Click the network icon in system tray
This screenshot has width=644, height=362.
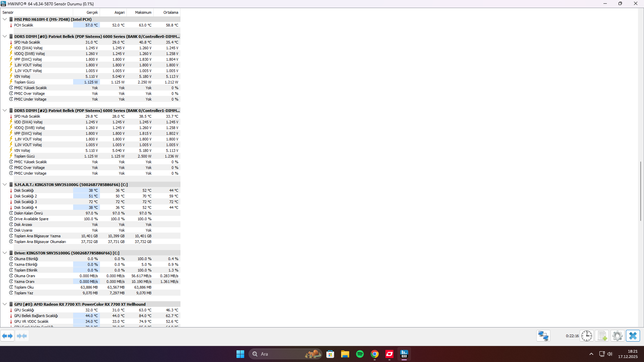[x=602, y=354]
